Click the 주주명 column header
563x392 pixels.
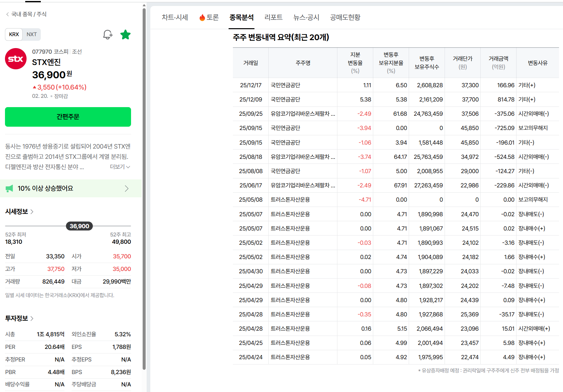(303, 63)
